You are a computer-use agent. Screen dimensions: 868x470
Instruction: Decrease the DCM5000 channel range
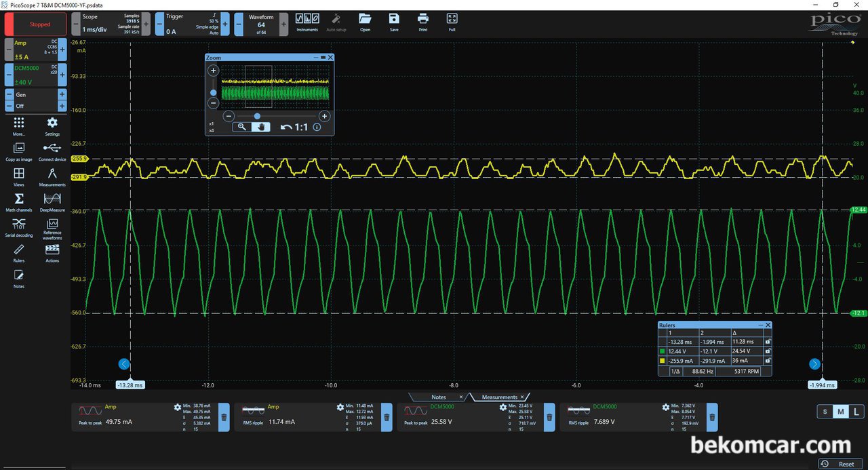9,75
